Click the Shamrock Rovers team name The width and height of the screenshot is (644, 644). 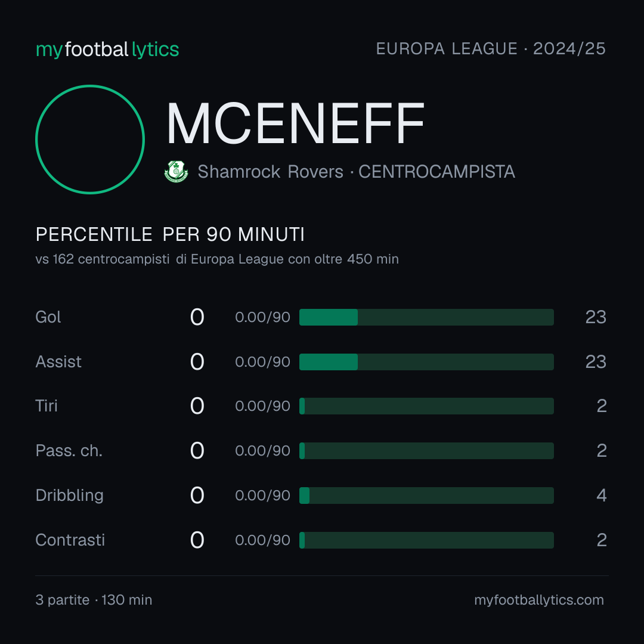point(270,172)
